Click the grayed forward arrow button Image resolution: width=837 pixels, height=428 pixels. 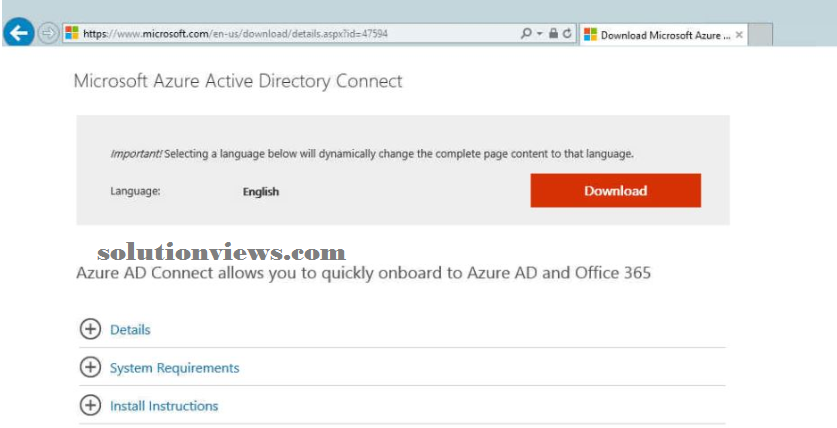[49, 34]
